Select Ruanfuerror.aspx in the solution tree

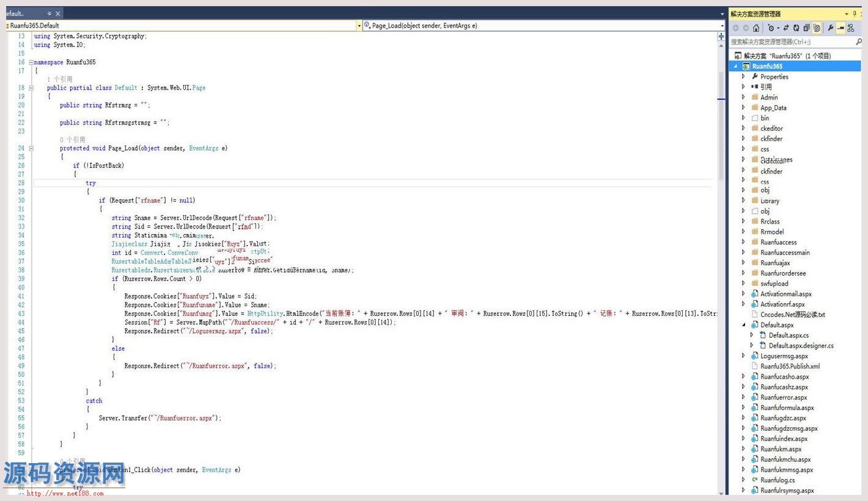(x=783, y=397)
